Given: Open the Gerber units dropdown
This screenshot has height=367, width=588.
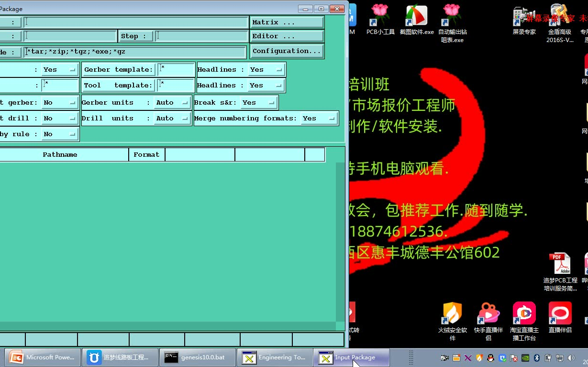Looking at the screenshot, I should [184, 102].
